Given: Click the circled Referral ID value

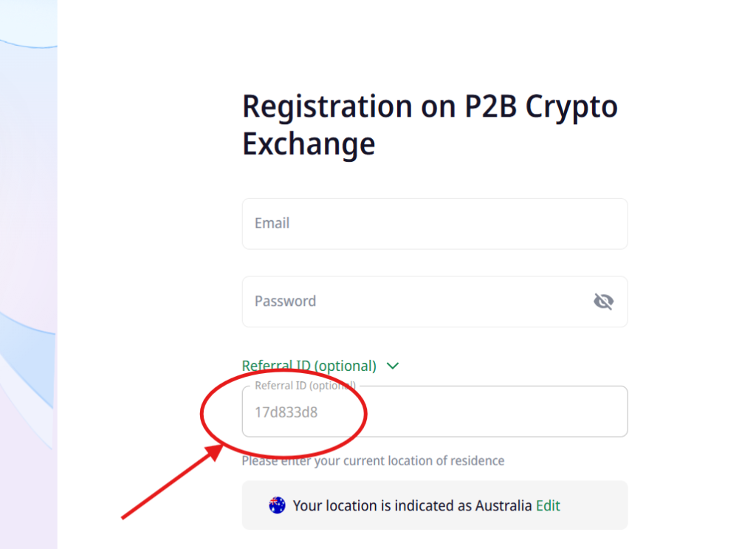Looking at the screenshot, I should click(x=286, y=412).
